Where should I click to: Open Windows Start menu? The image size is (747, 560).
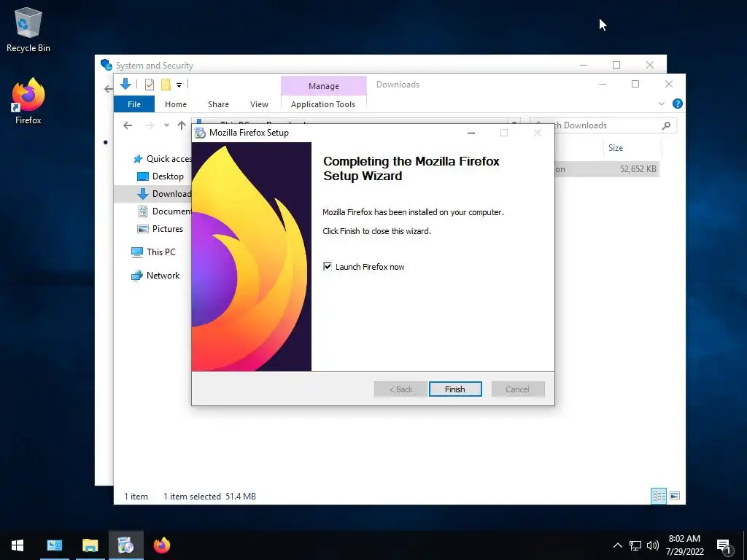[x=18, y=545]
